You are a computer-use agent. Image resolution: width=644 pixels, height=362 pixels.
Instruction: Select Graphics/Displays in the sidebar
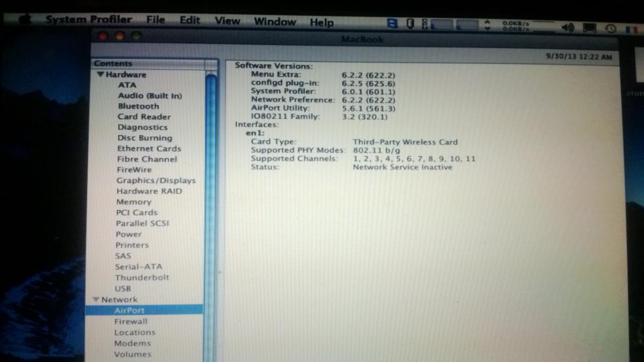156,181
